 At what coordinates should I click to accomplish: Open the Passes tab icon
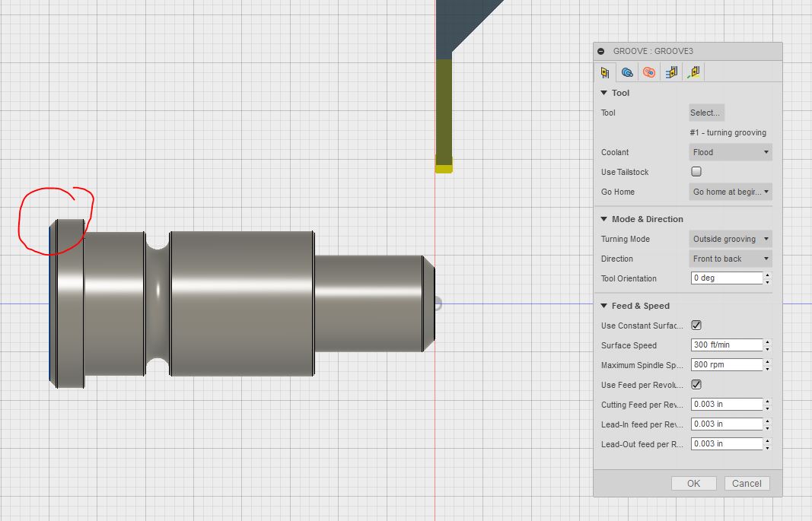click(x=670, y=72)
